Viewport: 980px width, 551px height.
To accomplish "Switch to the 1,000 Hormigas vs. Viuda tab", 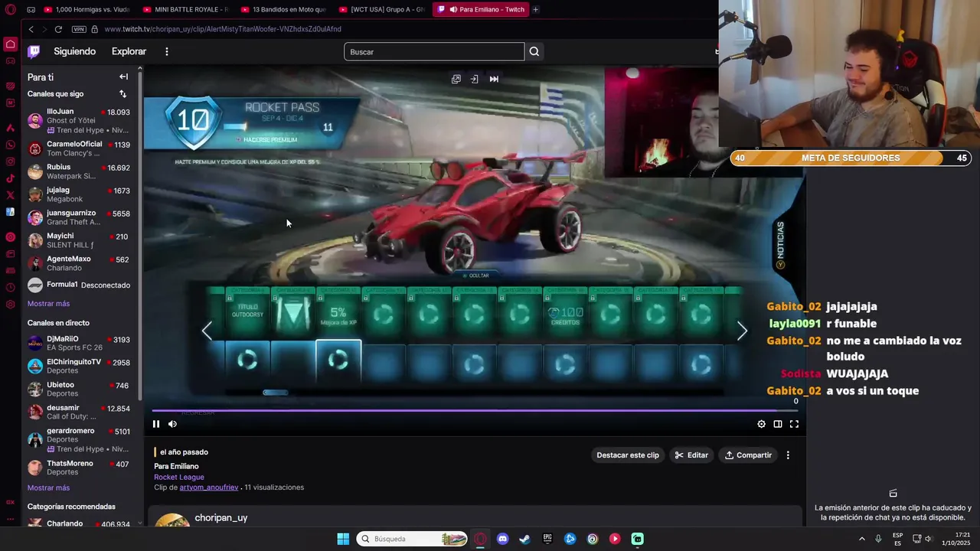I will click(x=86, y=9).
